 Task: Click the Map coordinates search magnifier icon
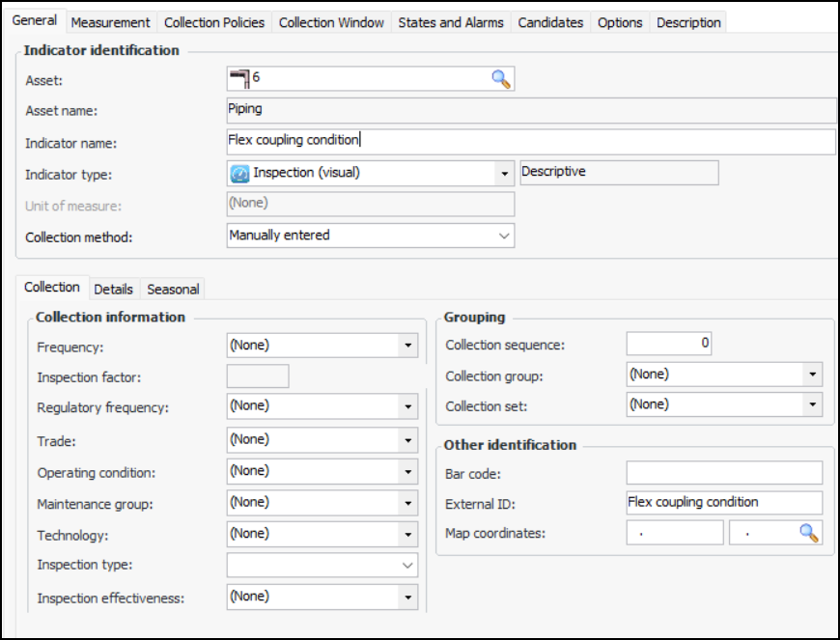coord(809,533)
